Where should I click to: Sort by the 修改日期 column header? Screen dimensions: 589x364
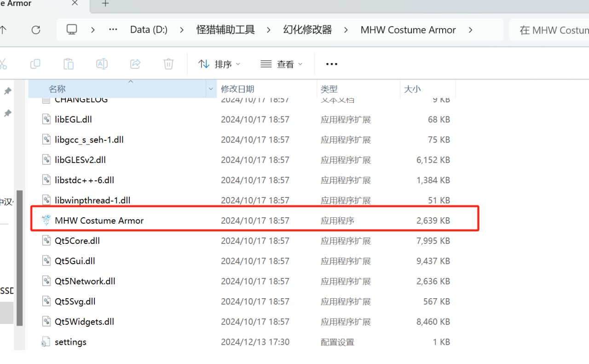point(267,89)
